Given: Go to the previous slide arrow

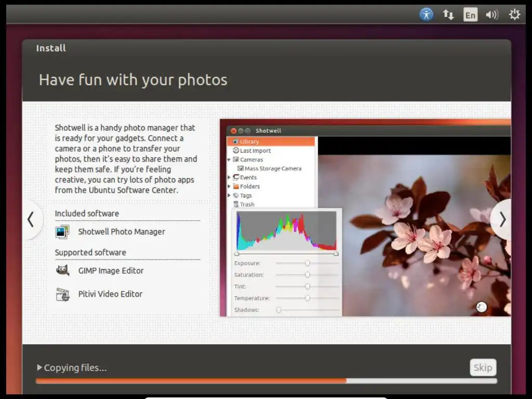Looking at the screenshot, I should tap(31, 219).
